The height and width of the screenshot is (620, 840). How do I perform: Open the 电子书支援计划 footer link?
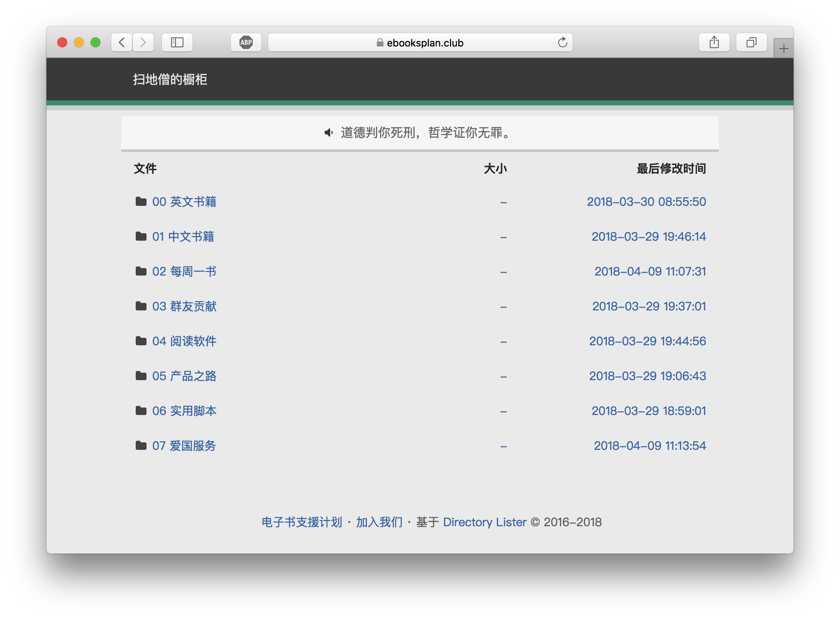(x=302, y=522)
